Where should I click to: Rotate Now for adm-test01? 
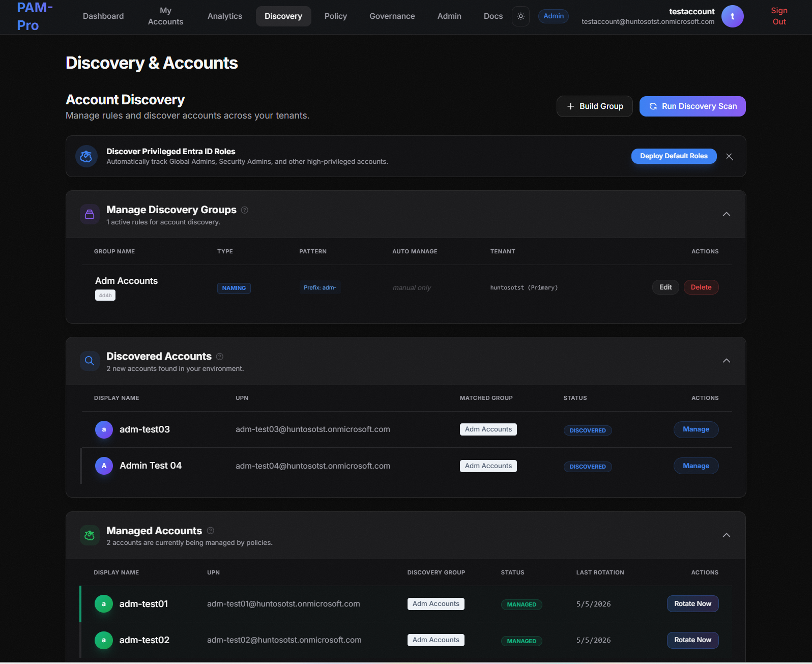pyautogui.click(x=693, y=604)
